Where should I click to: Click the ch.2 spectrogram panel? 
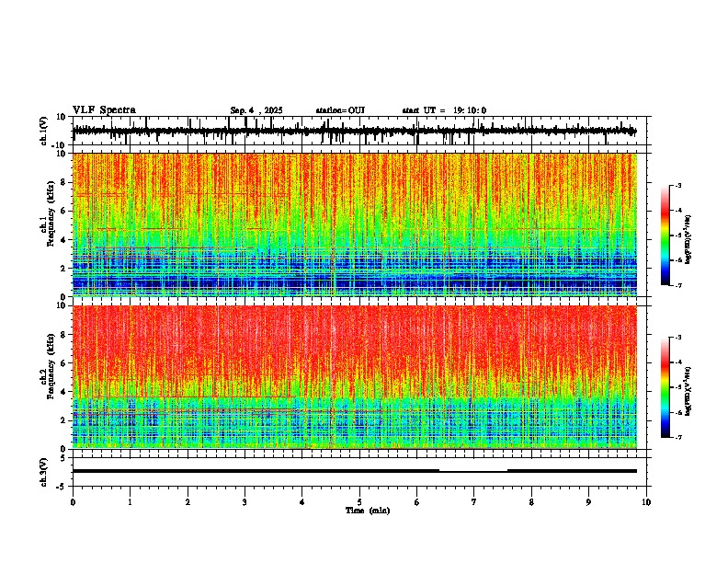pos(355,377)
